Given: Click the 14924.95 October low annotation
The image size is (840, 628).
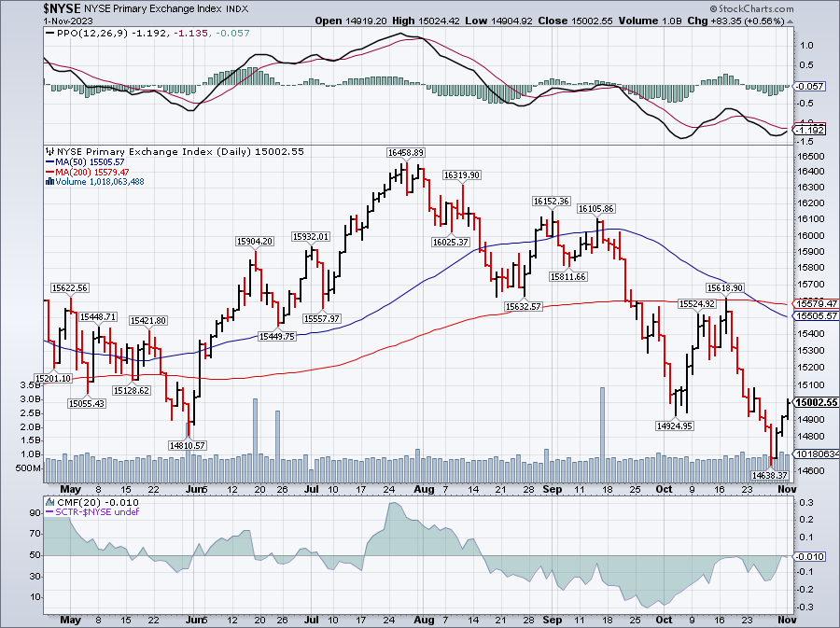Looking at the screenshot, I should coord(674,426).
